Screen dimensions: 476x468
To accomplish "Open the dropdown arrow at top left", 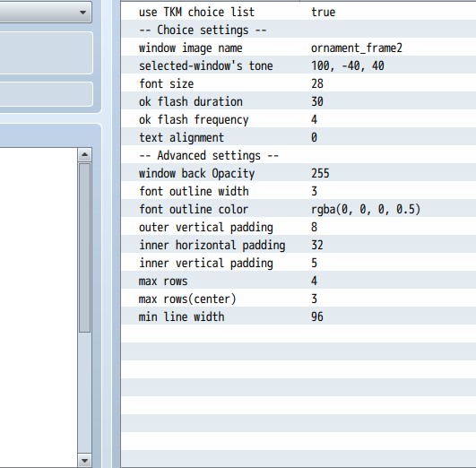I will tap(82, 13).
